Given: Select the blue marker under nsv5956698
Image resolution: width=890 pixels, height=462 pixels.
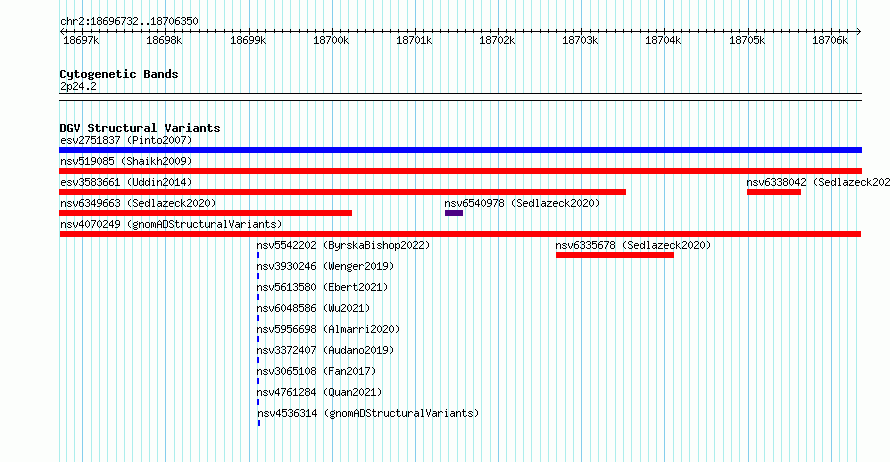Looking at the screenshot, I should pos(258,339).
